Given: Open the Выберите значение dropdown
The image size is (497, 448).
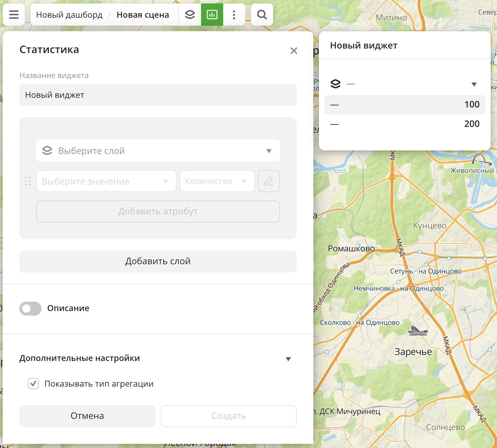Looking at the screenshot, I should pyautogui.click(x=106, y=181).
